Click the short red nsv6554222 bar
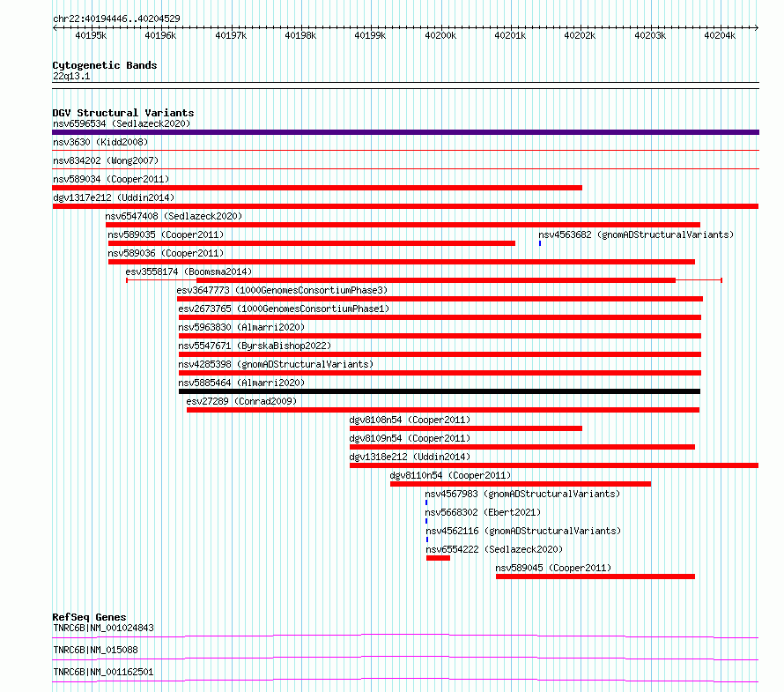Screen dimensions: 784x692 coord(438,558)
